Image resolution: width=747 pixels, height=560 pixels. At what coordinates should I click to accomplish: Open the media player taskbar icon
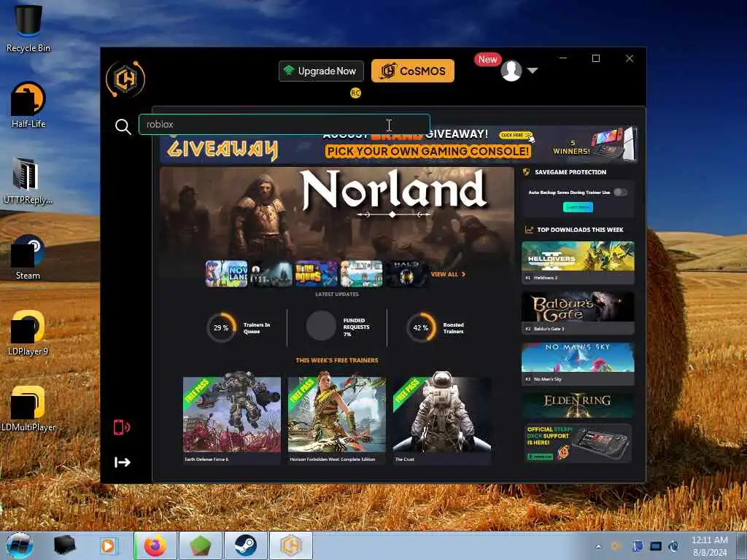tap(108, 545)
